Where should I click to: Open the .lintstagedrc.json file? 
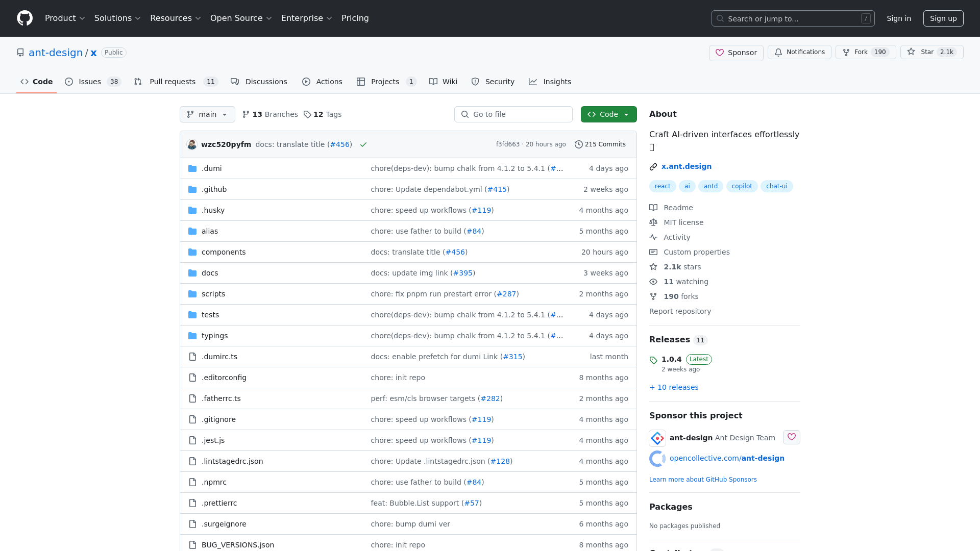232,461
